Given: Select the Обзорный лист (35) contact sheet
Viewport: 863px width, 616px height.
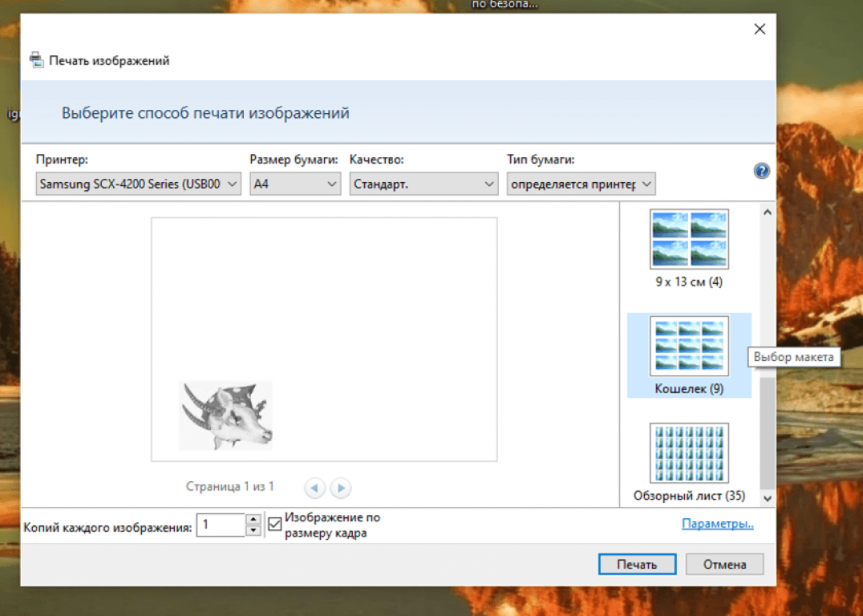Looking at the screenshot, I should tap(689, 454).
